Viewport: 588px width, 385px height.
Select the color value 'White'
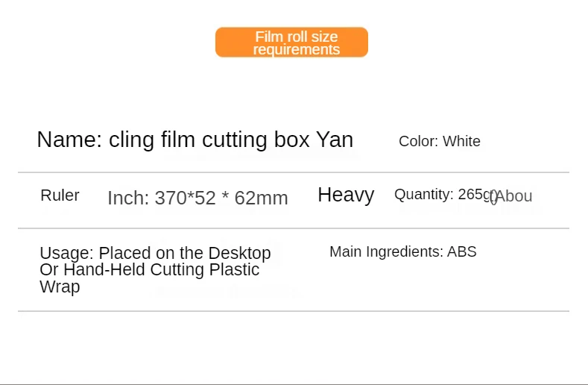461,142
